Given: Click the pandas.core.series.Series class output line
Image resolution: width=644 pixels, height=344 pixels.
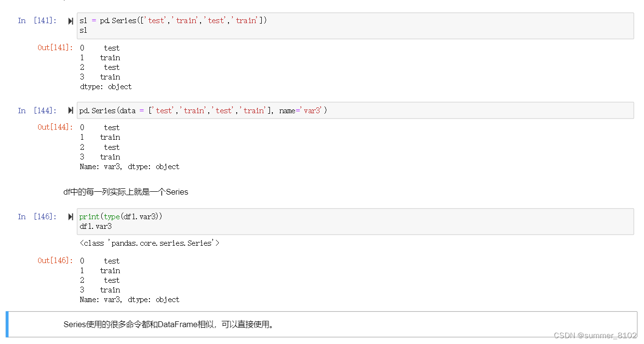Looking at the screenshot, I should coord(149,243).
